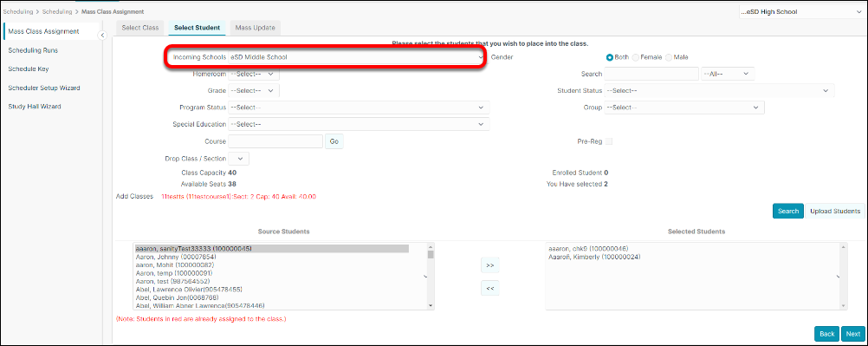Open Study Hall Wizard in sidebar
868x346 pixels.
pos(35,107)
